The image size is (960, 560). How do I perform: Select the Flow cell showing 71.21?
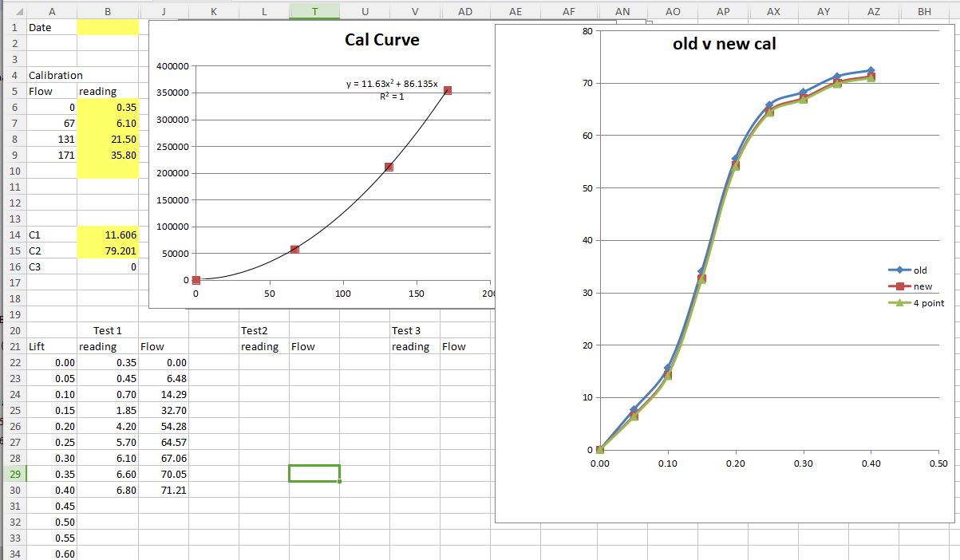click(164, 490)
